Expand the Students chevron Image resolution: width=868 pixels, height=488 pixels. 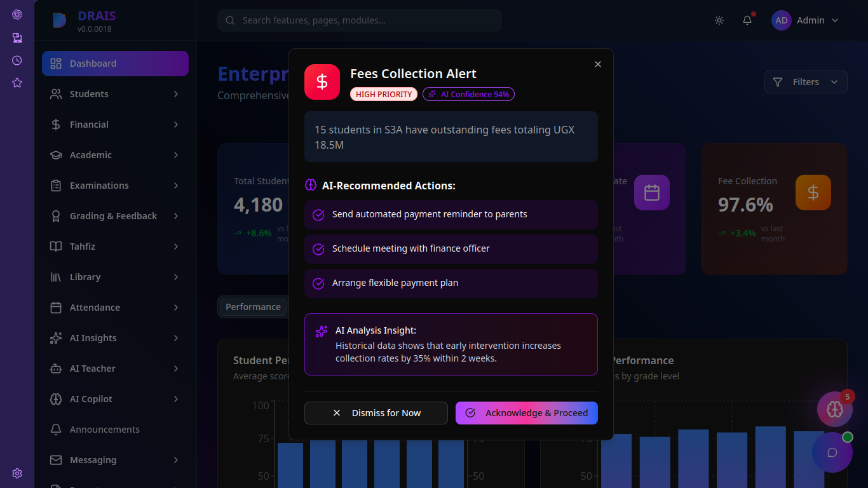(176, 94)
